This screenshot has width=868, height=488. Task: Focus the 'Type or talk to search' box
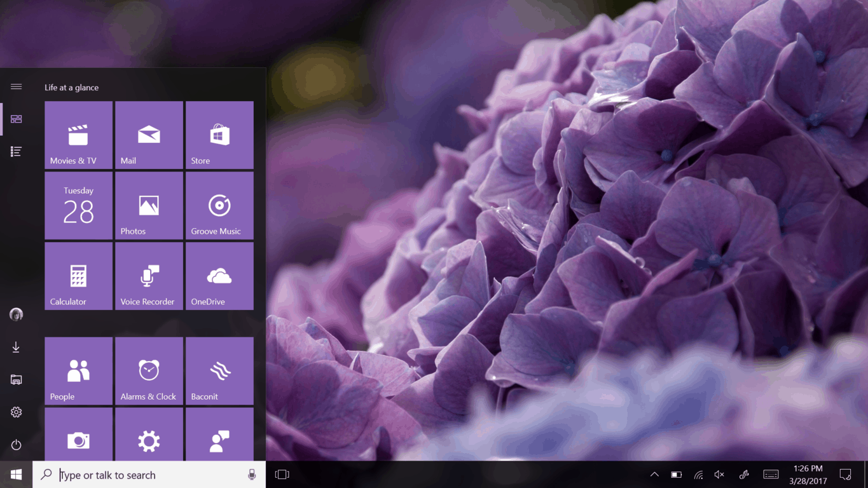click(x=149, y=475)
